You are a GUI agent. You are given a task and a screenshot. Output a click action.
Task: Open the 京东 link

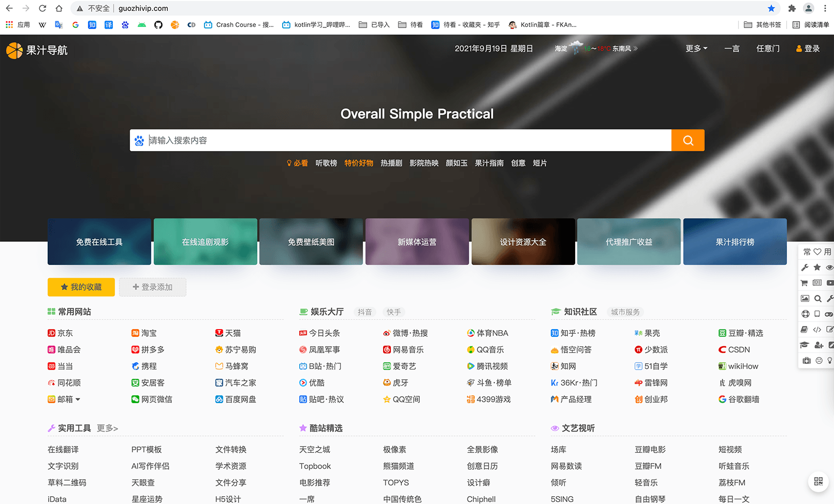(60, 333)
